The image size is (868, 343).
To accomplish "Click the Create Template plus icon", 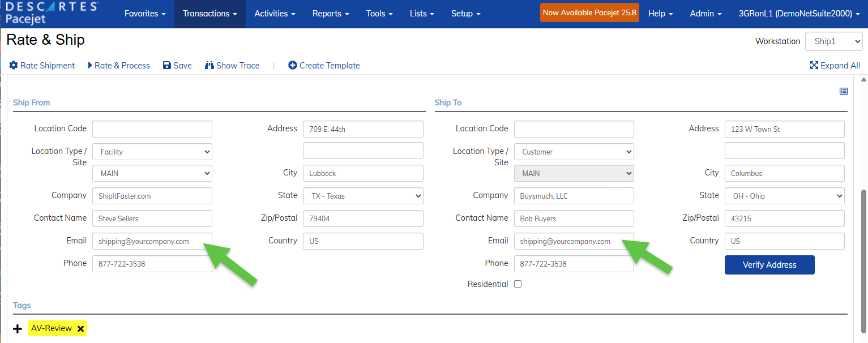I will point(293,65).
